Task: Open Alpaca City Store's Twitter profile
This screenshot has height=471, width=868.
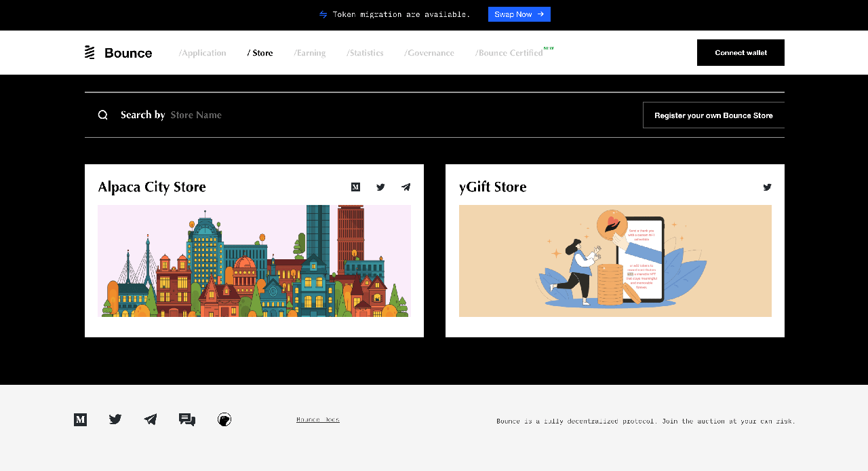Action: [380, 187]
